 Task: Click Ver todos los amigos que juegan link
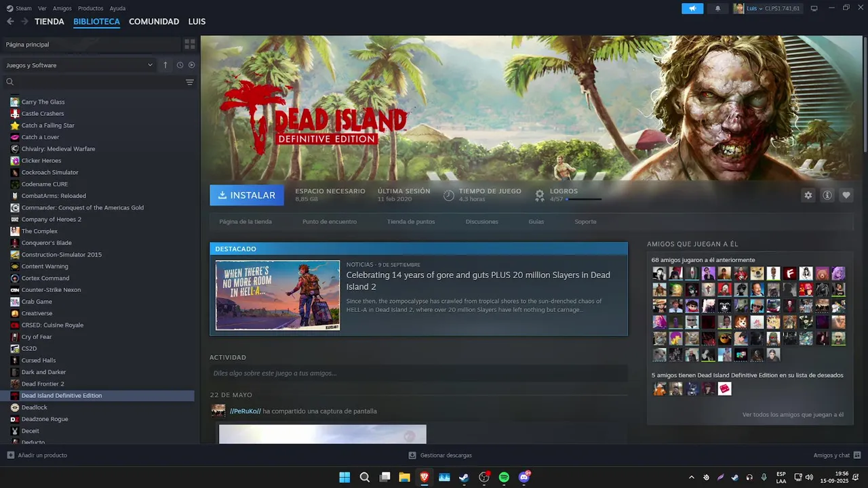tap(793, 415)
